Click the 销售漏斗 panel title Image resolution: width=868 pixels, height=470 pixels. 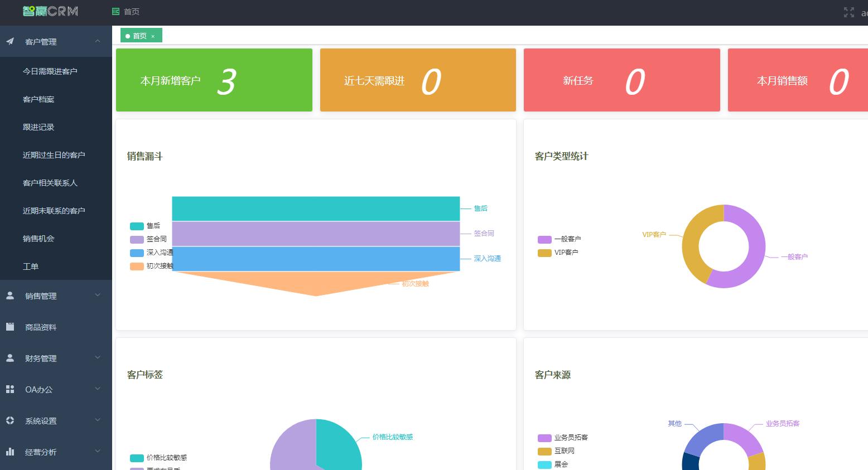pyautogui.click(x=144, y=156)
